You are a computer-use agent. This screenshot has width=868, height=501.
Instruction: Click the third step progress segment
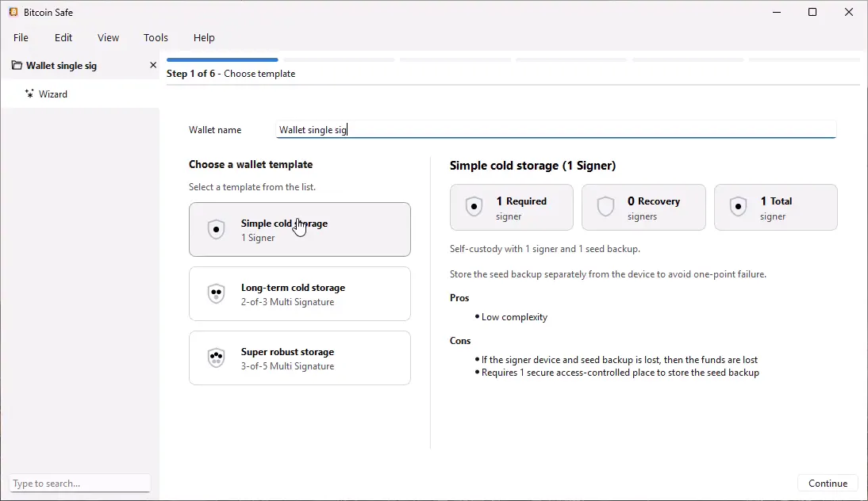(455, 59)
